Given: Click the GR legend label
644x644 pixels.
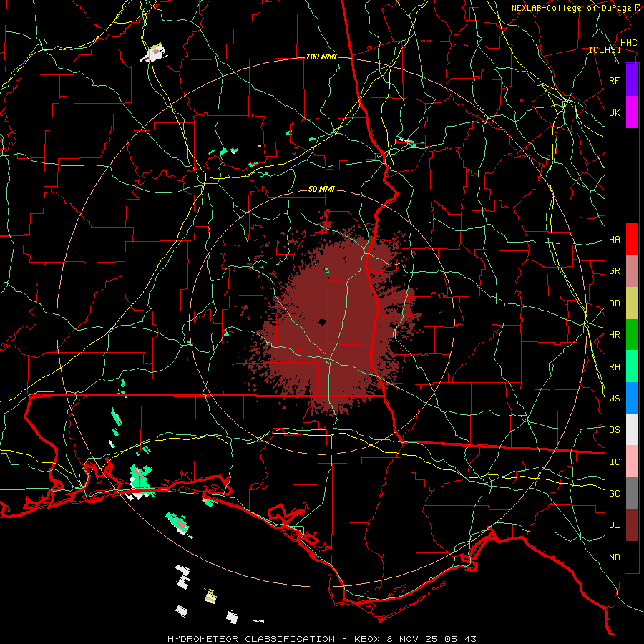Looking at the screenshot, I should 615,271.
